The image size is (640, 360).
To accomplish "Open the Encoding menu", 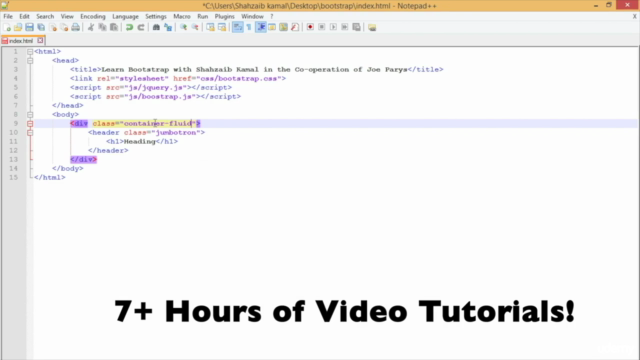I will pos(93,16).
